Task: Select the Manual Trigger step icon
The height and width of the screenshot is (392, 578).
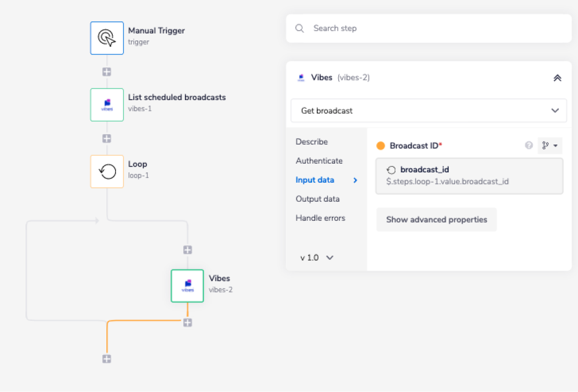Action: coord(107,38)
